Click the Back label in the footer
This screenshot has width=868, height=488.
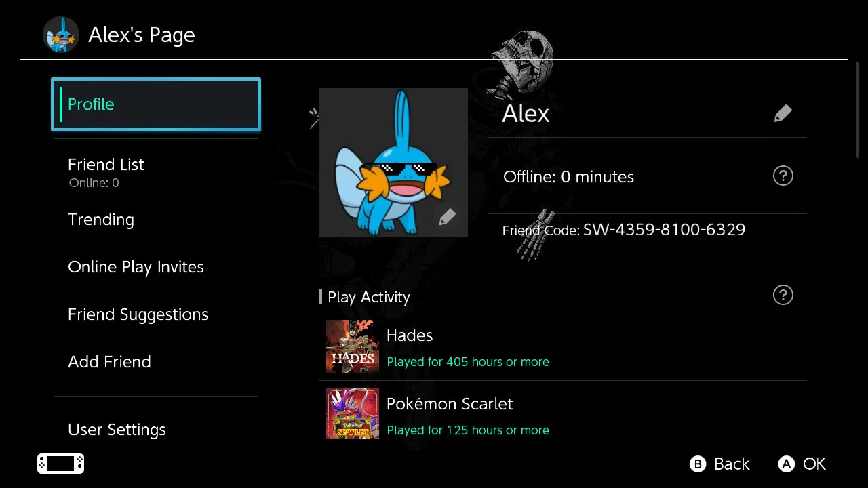[732, 464]
